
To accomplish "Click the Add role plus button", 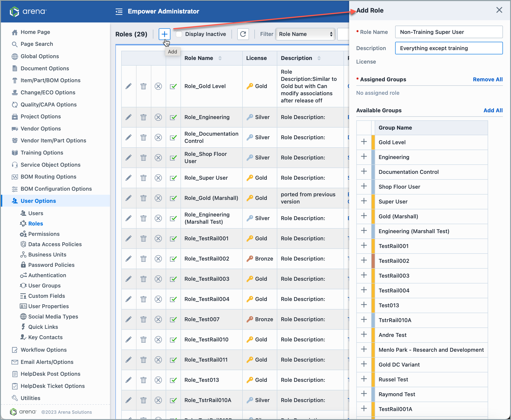I will (164, 34).
